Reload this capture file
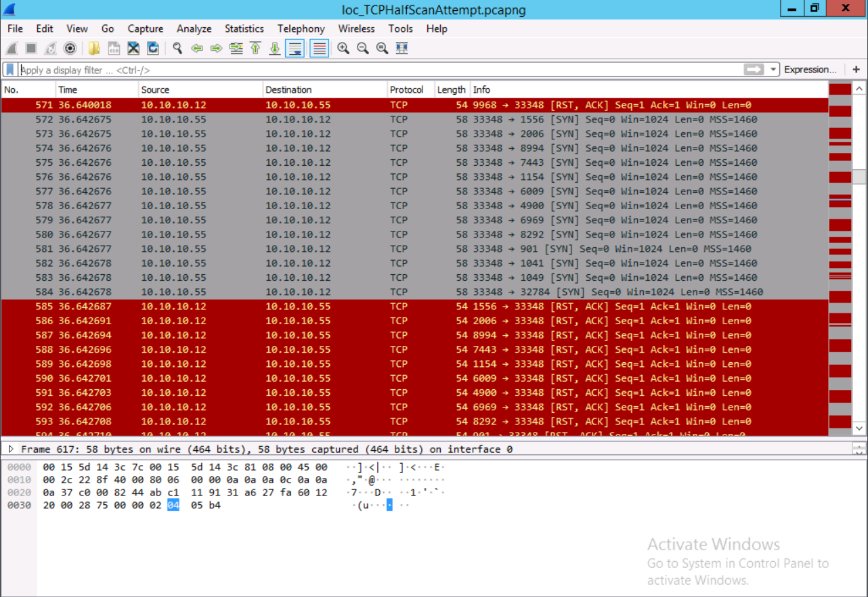 pos(153,48)
